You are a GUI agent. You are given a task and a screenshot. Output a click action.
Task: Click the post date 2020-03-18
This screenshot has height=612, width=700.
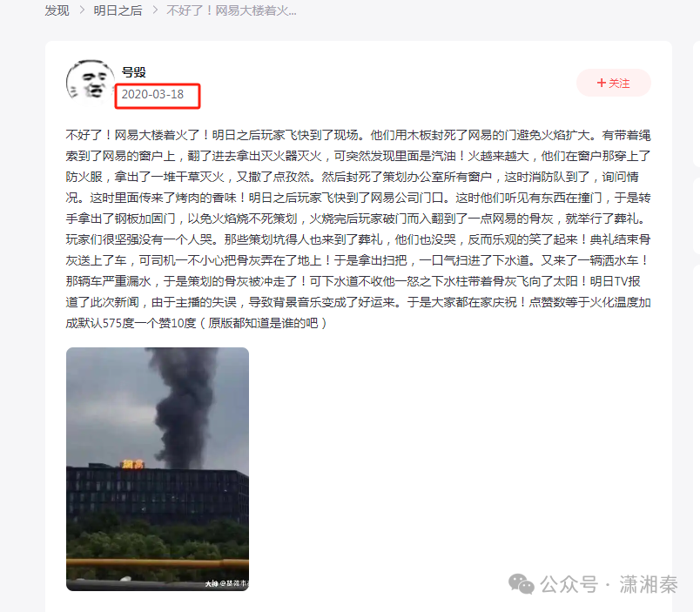(152, 94)
